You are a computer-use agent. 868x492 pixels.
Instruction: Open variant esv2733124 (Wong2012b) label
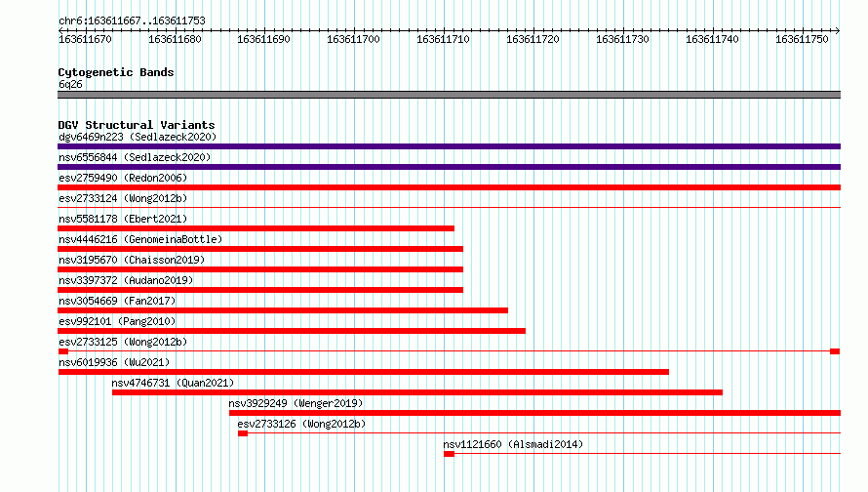pos(123,198)
